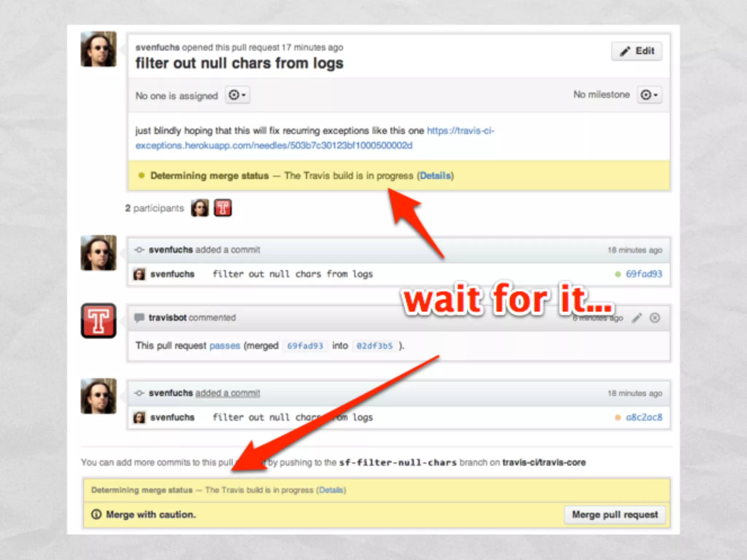747x560 pixels.
Task: Click info icon beside Merge with caution
Action: tap(96, 514)
